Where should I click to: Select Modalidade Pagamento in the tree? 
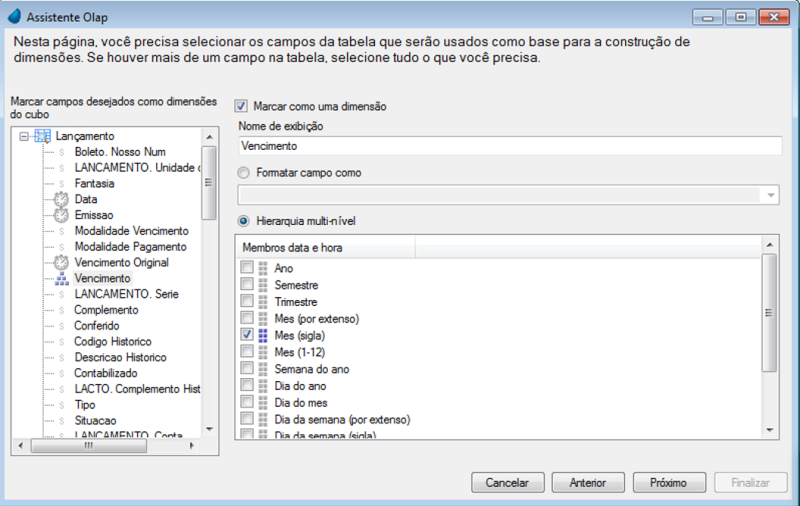(131, 247)
